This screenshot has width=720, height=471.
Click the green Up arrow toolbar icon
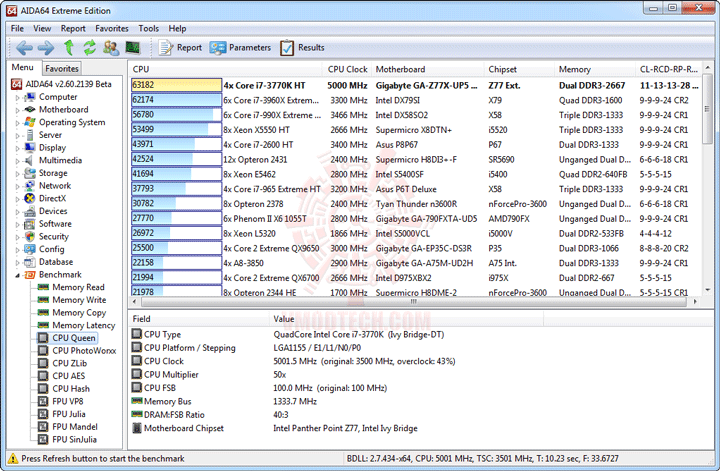(68, 47)
